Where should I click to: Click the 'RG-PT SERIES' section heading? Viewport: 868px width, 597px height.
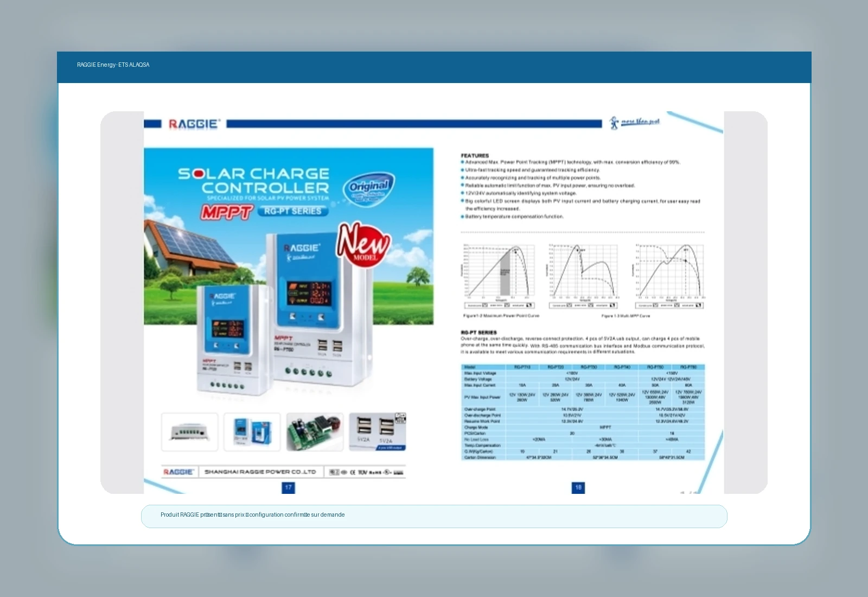pos(478,332)
